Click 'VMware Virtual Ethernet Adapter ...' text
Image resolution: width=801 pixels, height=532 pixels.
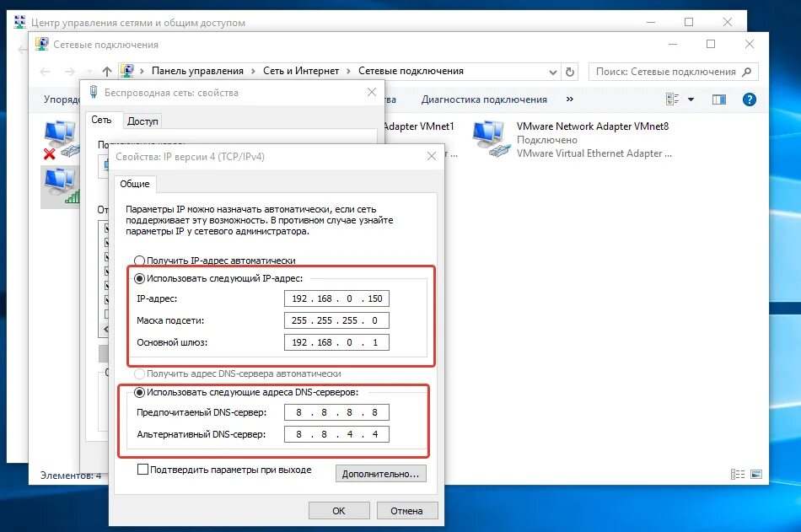(x=594, y=153)
